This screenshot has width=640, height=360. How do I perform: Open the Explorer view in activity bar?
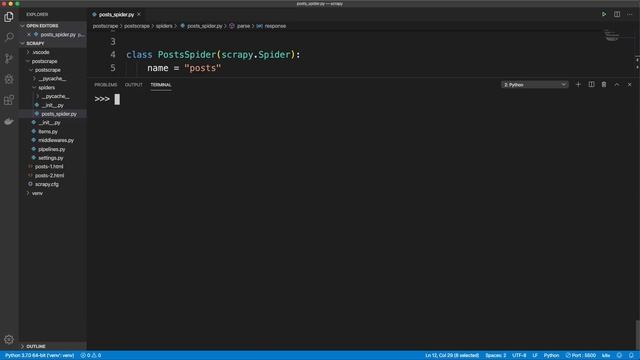tap(9, 17)
